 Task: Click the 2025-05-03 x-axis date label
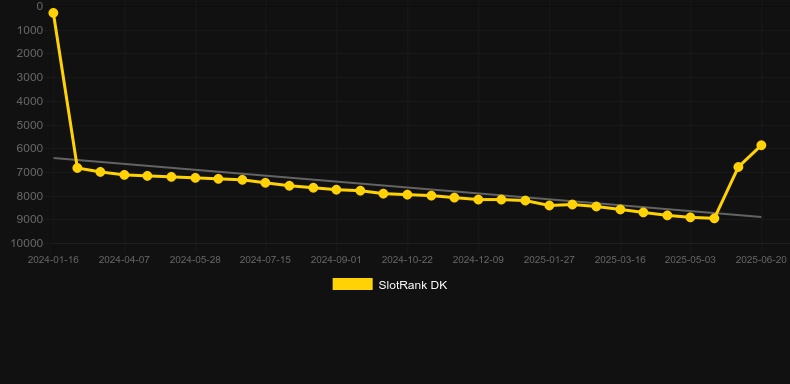[x=690, y=260]
